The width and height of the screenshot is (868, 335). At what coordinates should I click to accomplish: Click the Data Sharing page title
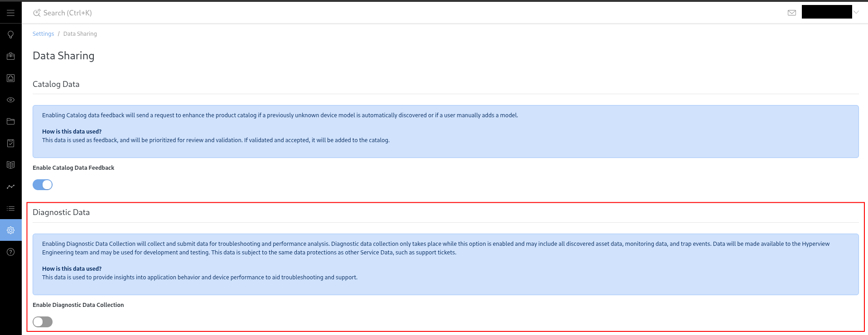[x=63, y=56]
